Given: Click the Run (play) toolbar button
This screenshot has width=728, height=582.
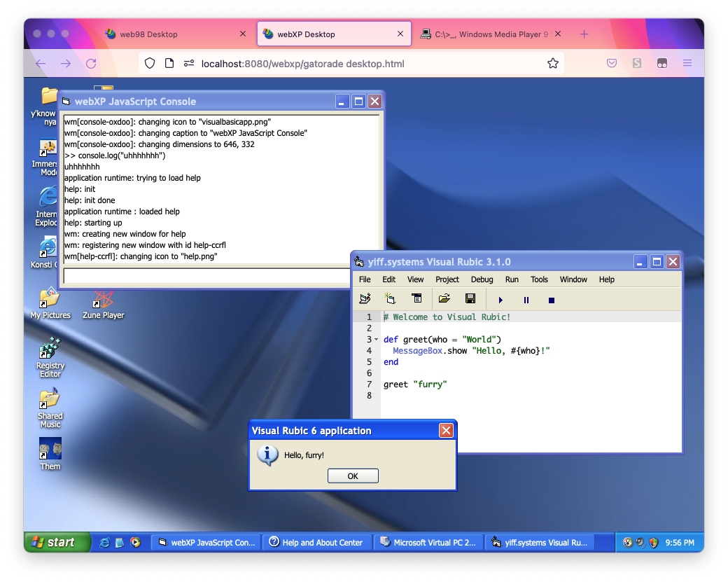Looking at the screenshot, I should [x=500, y=300].
